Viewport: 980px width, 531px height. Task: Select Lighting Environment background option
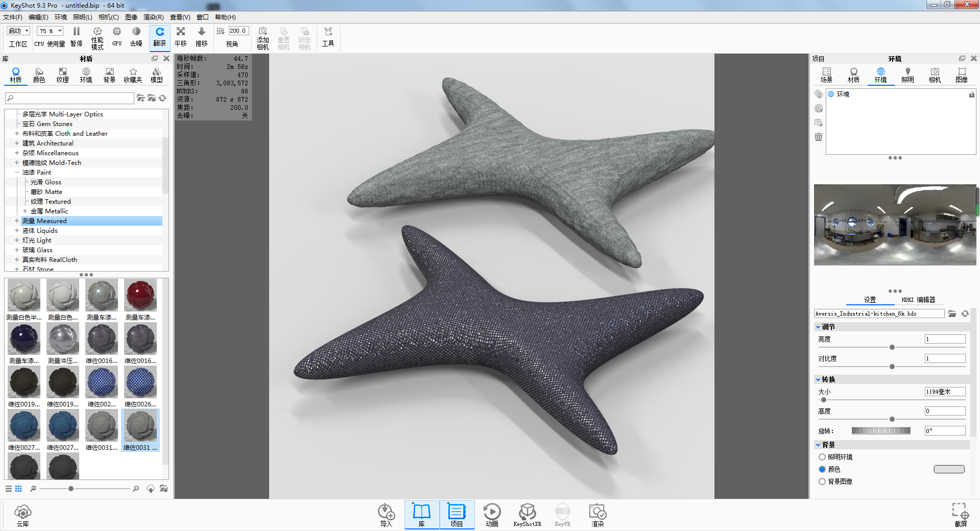tap(822, 457)
